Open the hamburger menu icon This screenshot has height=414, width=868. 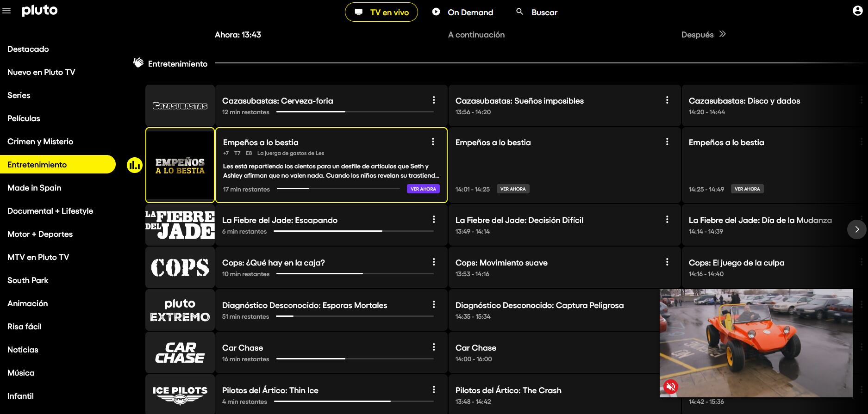pyautogui.click(x=6, y=11)
